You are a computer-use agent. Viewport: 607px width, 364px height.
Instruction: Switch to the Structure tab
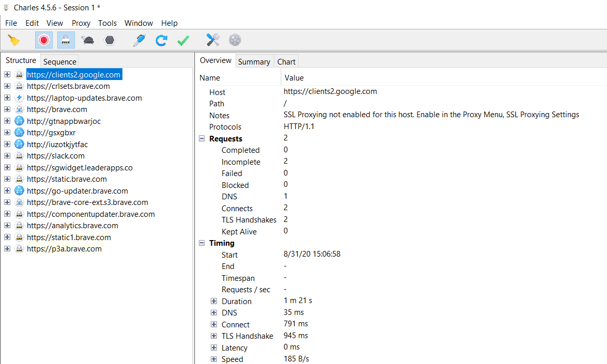pyautogui.click(x=21, y=60)
